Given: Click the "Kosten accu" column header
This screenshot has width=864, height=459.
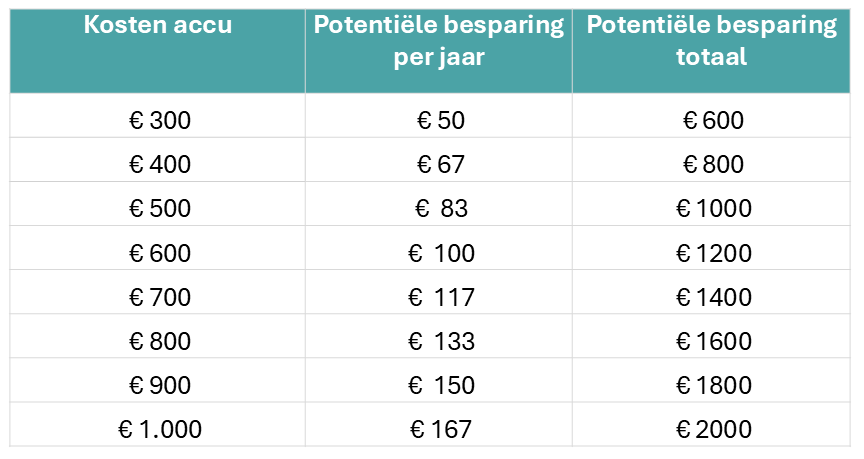Looking at the screenshot, I should pos(158,27).
